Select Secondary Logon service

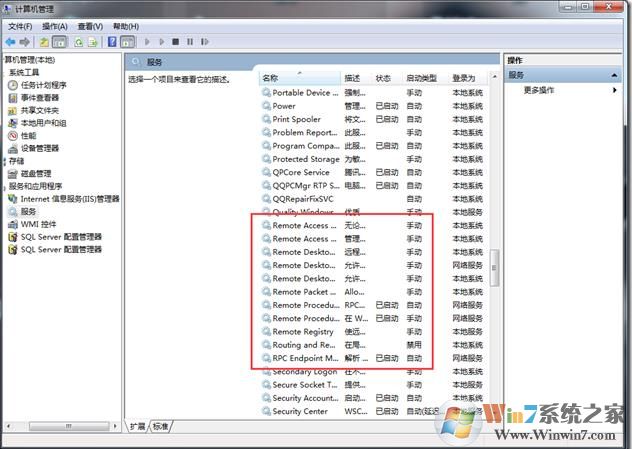click(x=373, y=372)
